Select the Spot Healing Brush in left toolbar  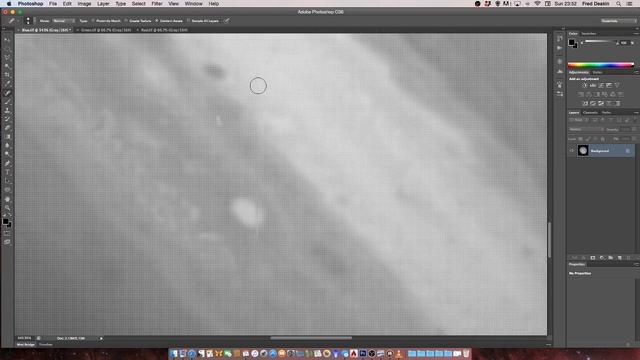click(x=7, y=93)
